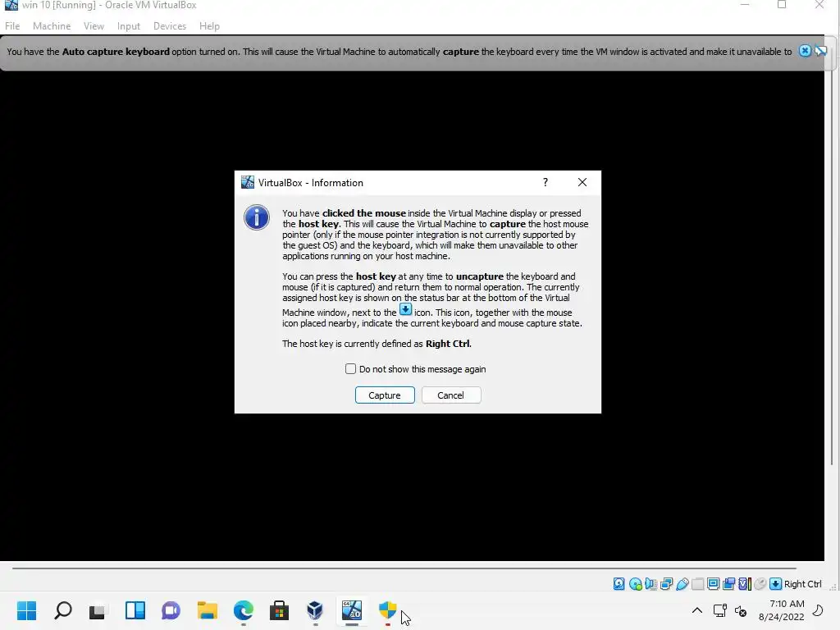Open the File menu
Screen dimensions: 840x630
click(x=12, y=25)
